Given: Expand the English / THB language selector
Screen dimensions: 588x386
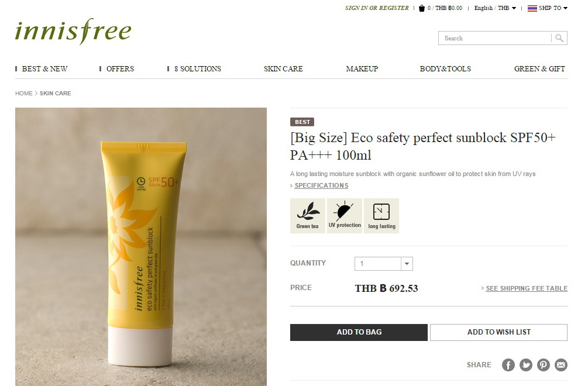Looking at the screenshot, I should (495, 8).
